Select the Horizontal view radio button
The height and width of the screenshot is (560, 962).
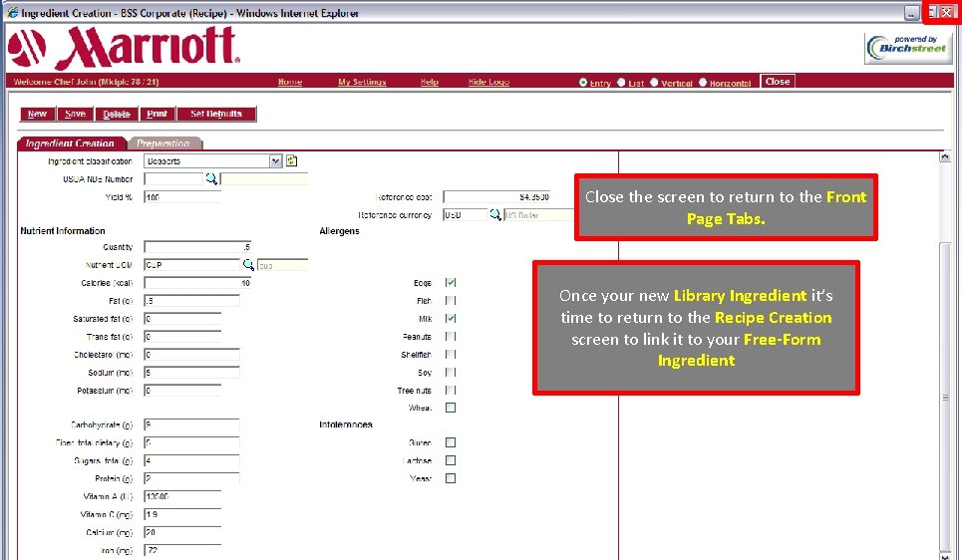coord(703,82)
